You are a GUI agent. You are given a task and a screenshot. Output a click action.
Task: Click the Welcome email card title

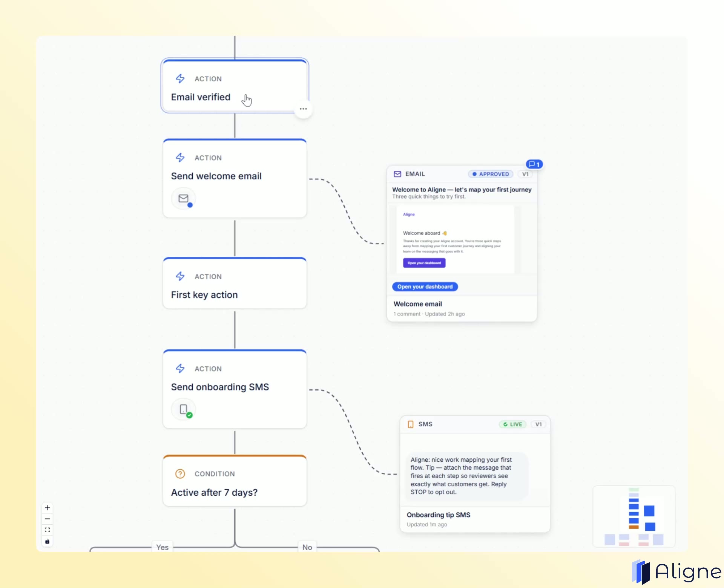point(418,304)
